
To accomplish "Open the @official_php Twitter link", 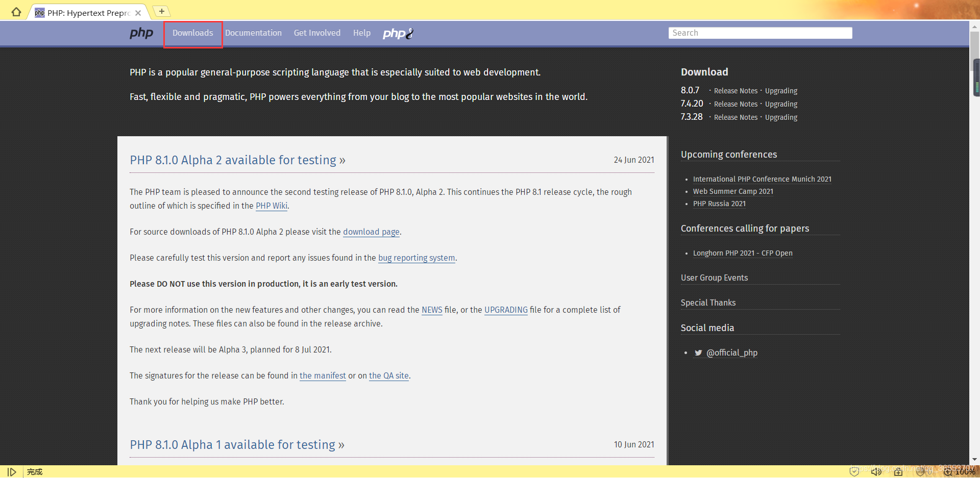I will coord(731,353).
